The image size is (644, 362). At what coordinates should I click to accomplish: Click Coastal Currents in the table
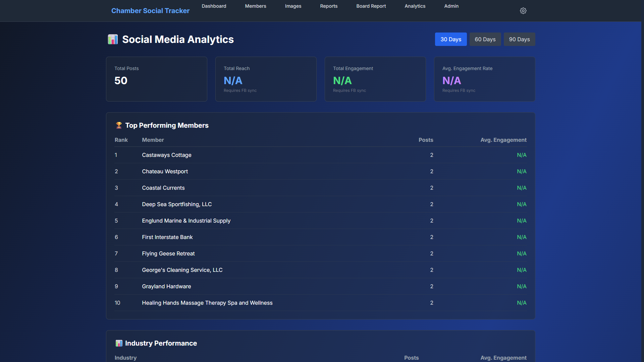(163, 188)
